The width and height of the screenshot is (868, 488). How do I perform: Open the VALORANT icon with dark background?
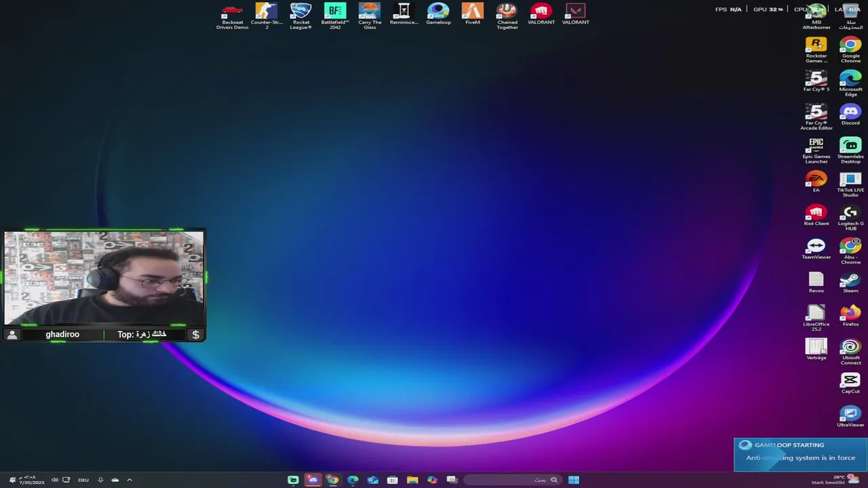pyautogui.click(x=575, y=14)
